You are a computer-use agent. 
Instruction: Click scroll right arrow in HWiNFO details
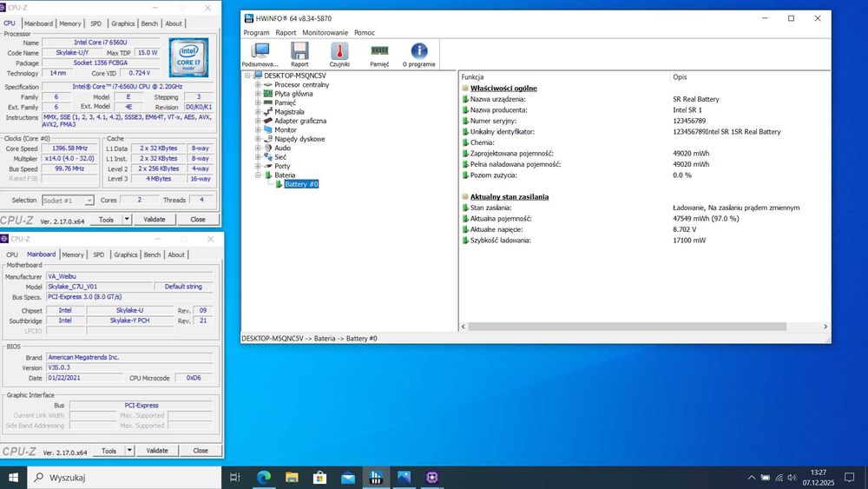click(825, 327)
